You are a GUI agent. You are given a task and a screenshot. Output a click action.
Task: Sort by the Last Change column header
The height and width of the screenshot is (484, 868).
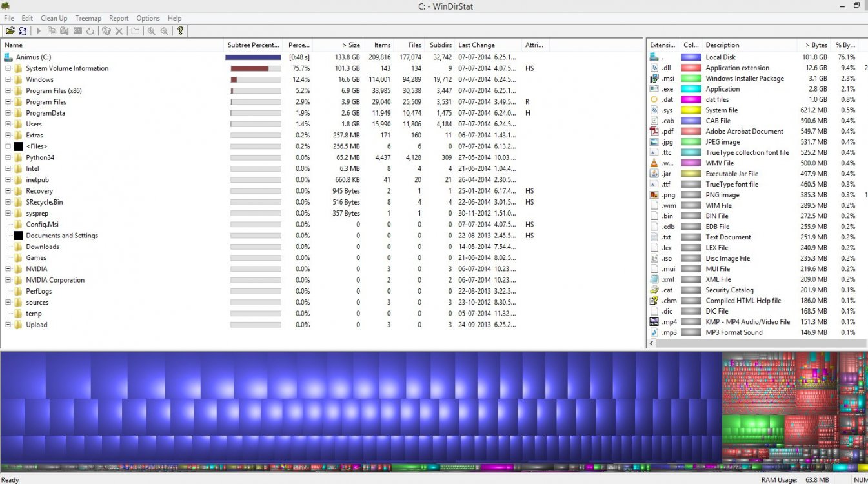[489, 45]
